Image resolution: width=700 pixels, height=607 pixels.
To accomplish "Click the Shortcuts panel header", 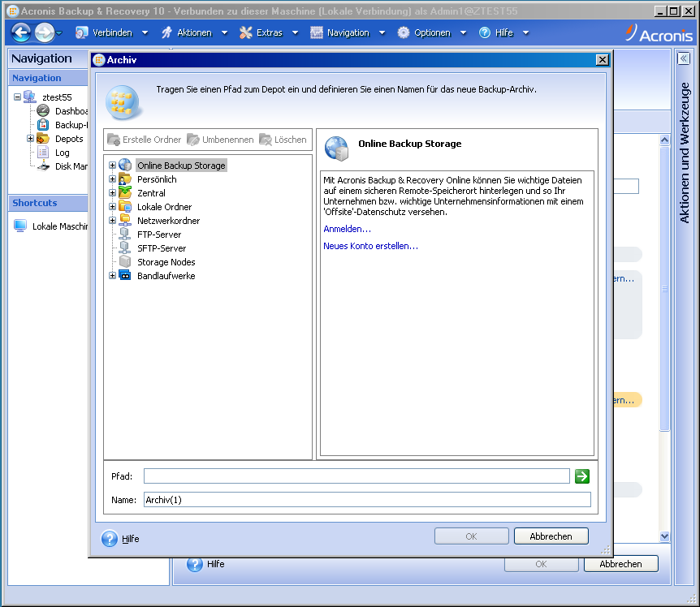I will [x=48, y=203].
